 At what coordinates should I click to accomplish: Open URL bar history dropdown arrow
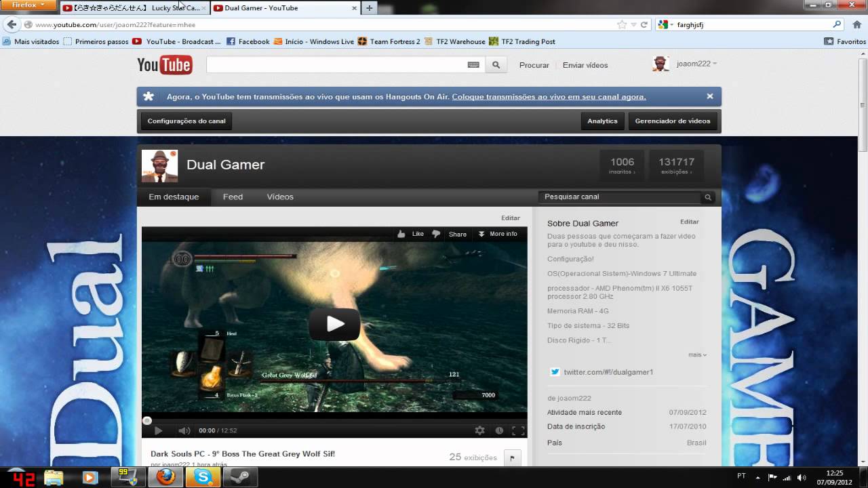pos(633,24)
